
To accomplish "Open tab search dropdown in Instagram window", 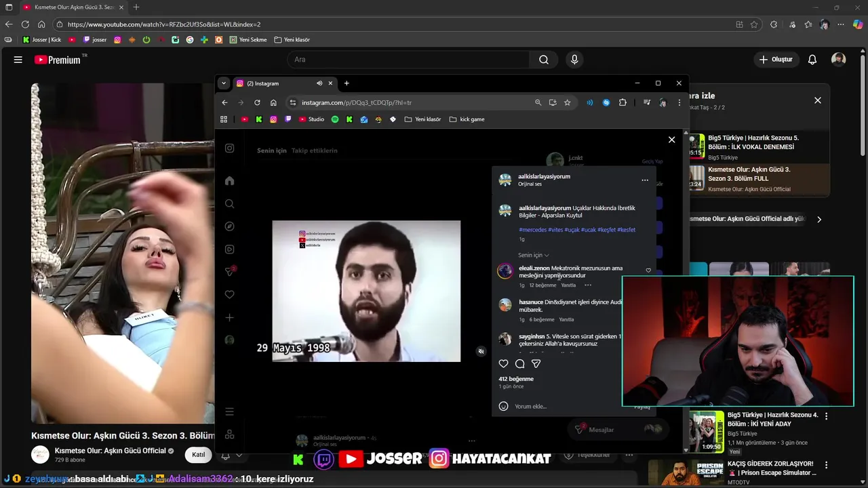I will pos(224,83).
